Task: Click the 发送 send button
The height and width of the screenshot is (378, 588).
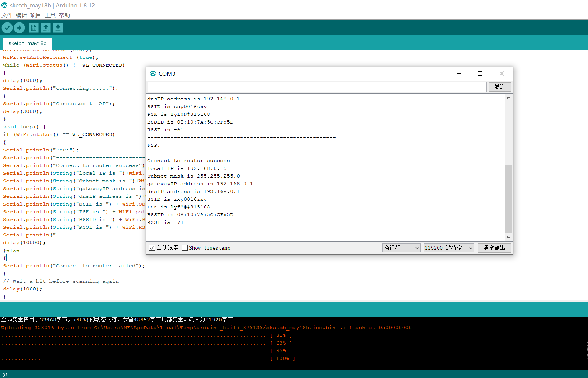Action: tap(500, 87)
